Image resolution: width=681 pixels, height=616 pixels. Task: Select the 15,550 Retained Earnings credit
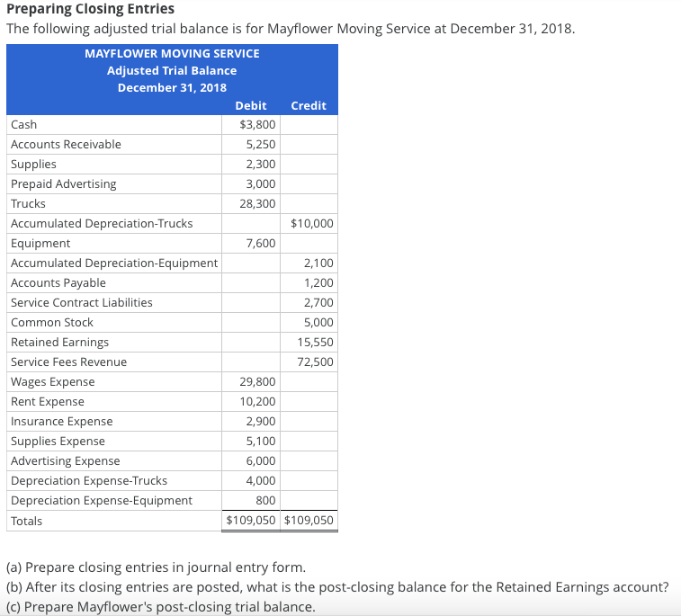[x=315, y=342]
